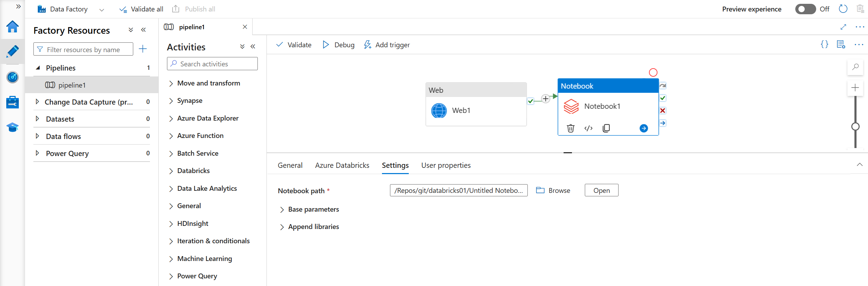Expand the Synapse activities group
868x286 pixels.
(x=171, y=101)
